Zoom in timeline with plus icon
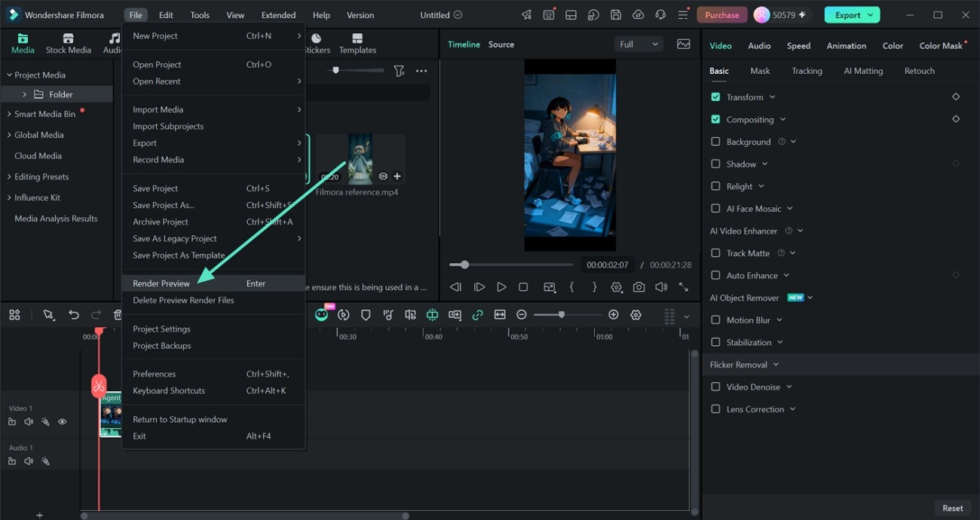Image resolution: width=980 pixels, height=520 pixels. [614, 315]
